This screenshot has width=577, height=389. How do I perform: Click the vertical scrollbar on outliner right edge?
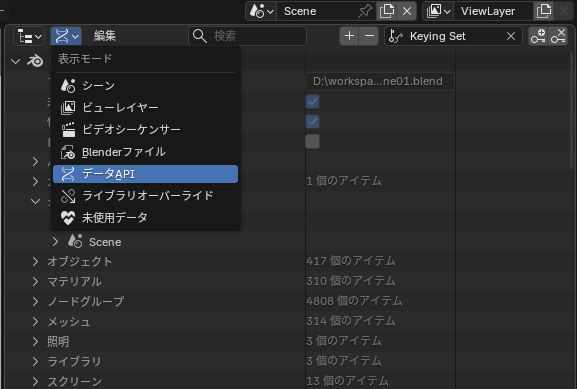(572, 110)
